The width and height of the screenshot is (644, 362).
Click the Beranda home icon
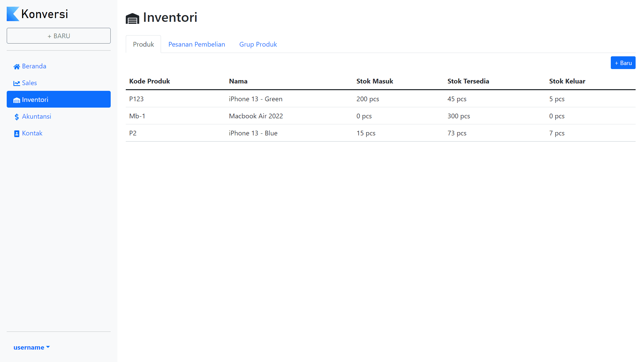(16, 67)
